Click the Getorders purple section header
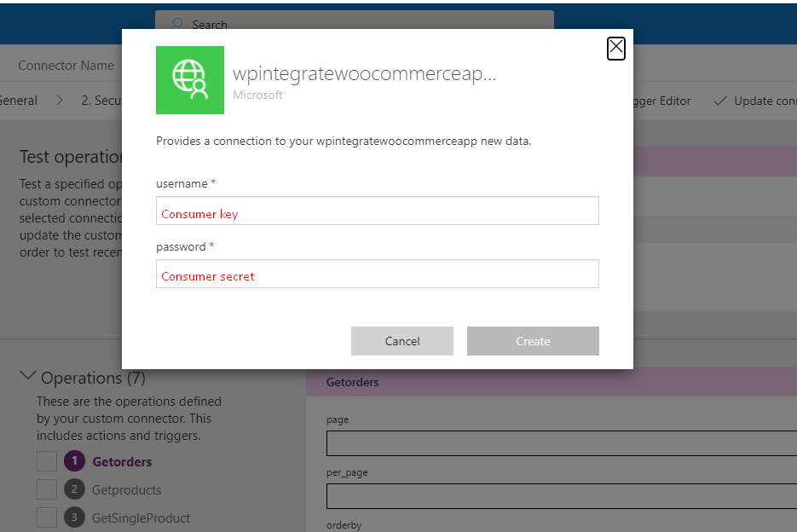797x532 pixels. [x=552, y=382]
